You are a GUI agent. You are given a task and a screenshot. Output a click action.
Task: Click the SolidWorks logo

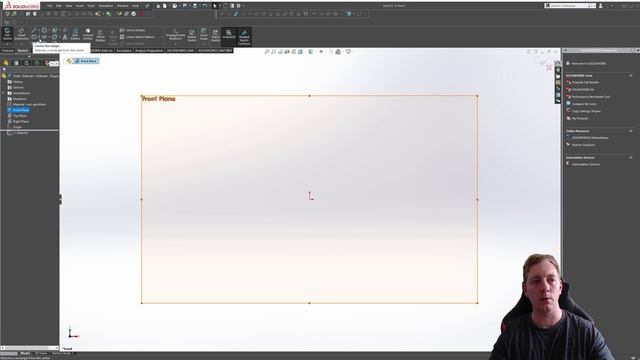click(21, 6)
